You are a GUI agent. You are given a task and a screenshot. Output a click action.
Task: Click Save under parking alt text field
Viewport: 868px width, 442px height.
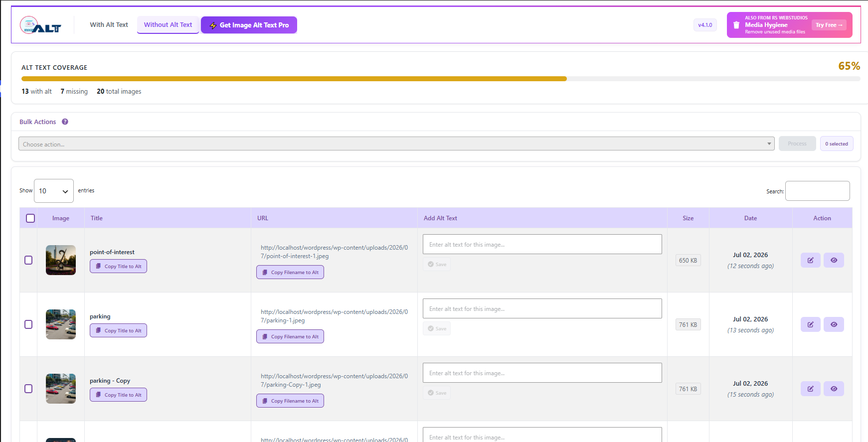[x=437, y=328]
